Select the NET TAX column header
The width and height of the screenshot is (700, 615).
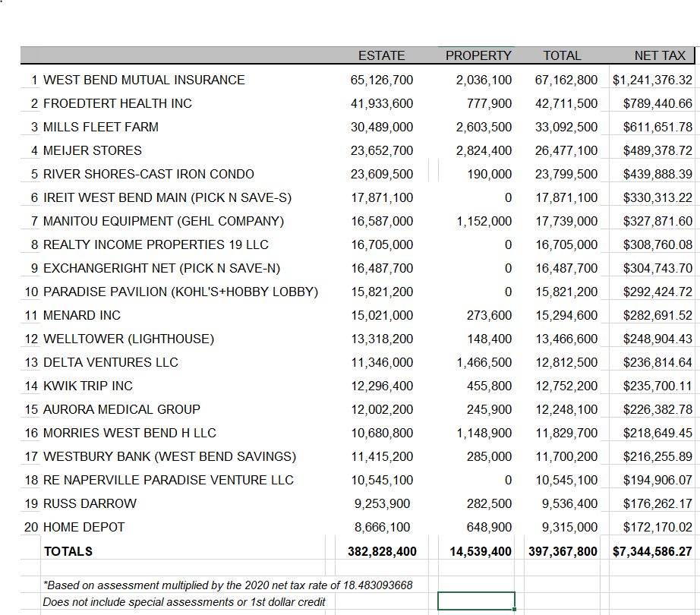(x=660, y=55)
